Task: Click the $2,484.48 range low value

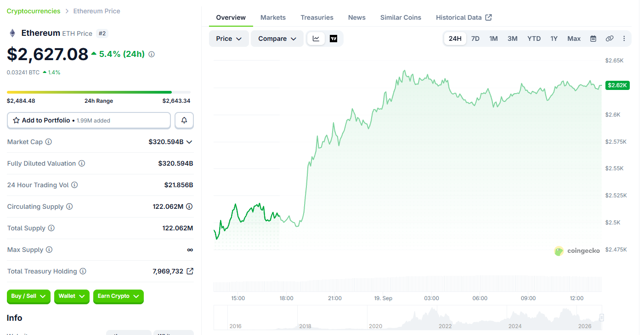Action: coord(21,101)
